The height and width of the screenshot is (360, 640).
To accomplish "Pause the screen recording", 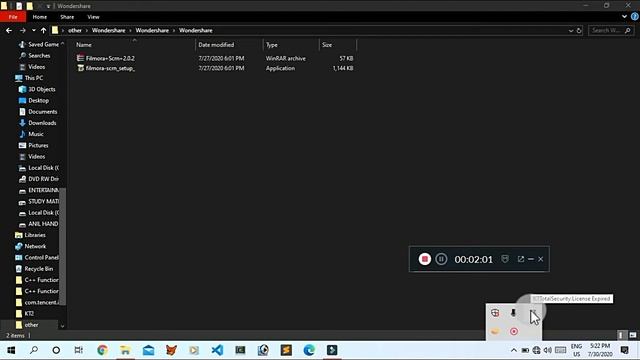I will click(x=441, y=259).
